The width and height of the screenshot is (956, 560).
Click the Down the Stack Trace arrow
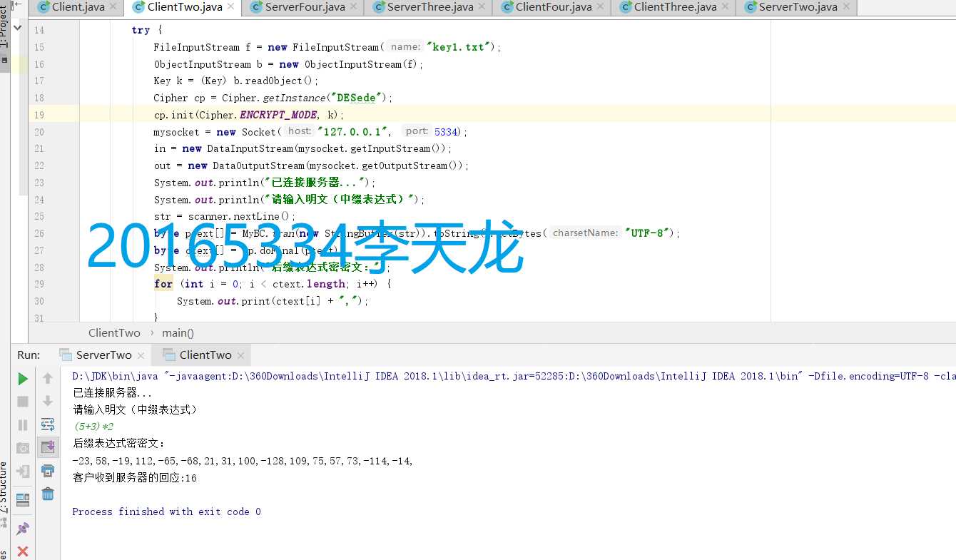click(48, 402)
